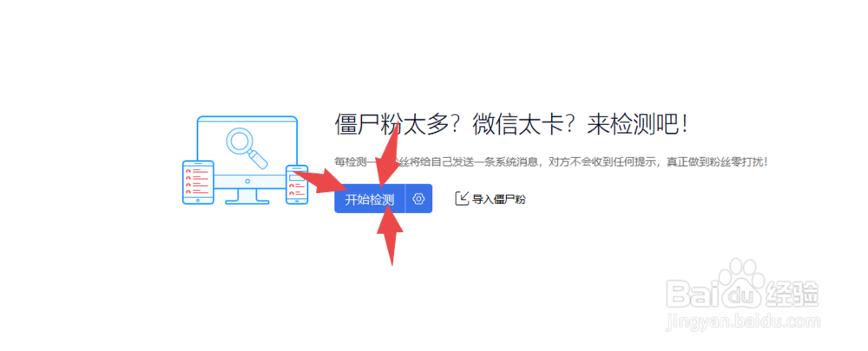Viewport: 868px width, 351px height.
Task: Click the jingyan.baidu.com watermark URL
Action: (744, 321)
